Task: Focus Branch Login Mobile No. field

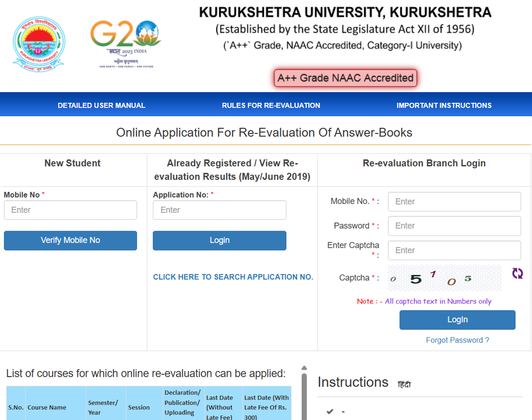Action: 454,202
